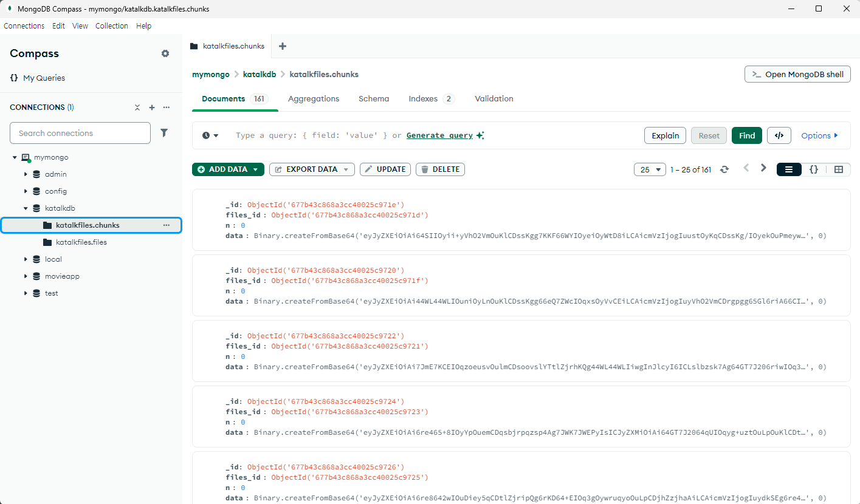The height and width of the screenshot is (504, 860).
Task: Open Compass settings gear icon
Action: (165, 53)
